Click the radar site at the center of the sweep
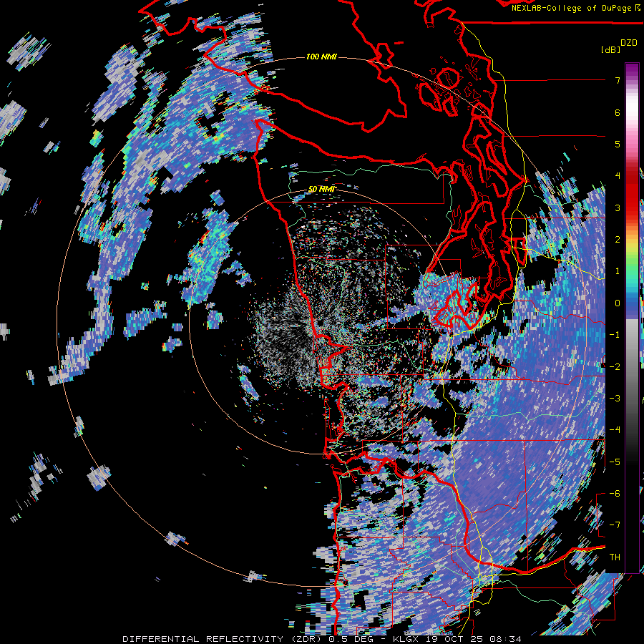This screenshot has height=644, width=644. [x=319, y=324]
